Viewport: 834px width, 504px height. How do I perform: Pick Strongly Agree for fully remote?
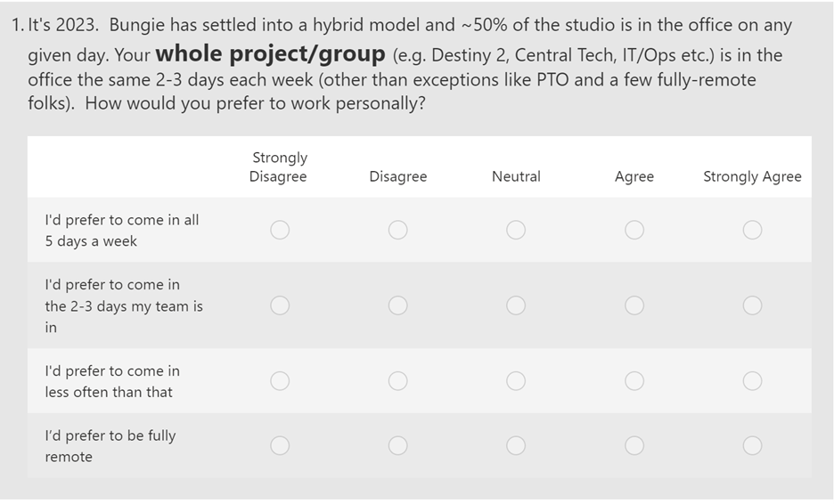[x=753, y=445]
